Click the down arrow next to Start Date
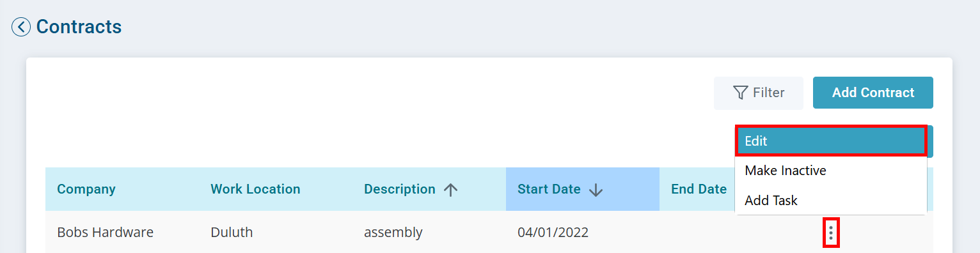 coord(596,190)
